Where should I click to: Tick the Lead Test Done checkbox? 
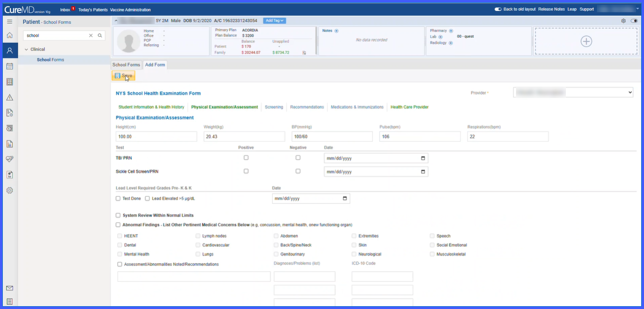click(x=118, y=198)
